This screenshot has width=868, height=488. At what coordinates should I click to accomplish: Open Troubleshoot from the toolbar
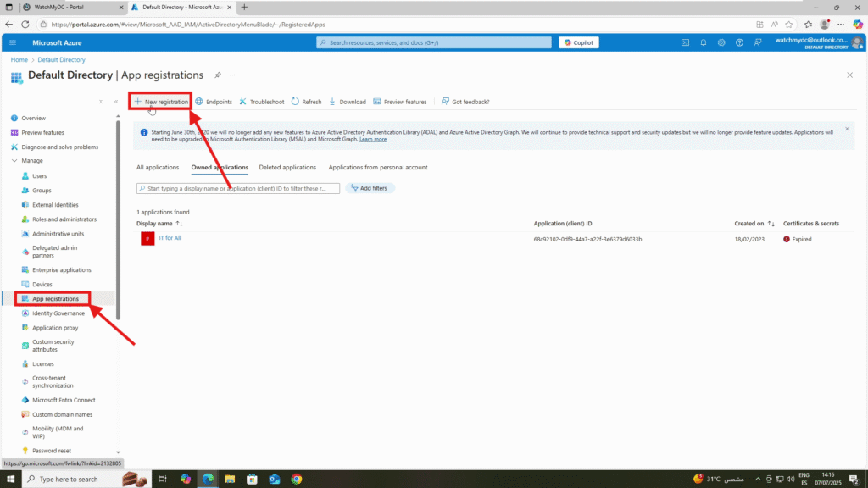pyautogui.click(x=262, y=102)
